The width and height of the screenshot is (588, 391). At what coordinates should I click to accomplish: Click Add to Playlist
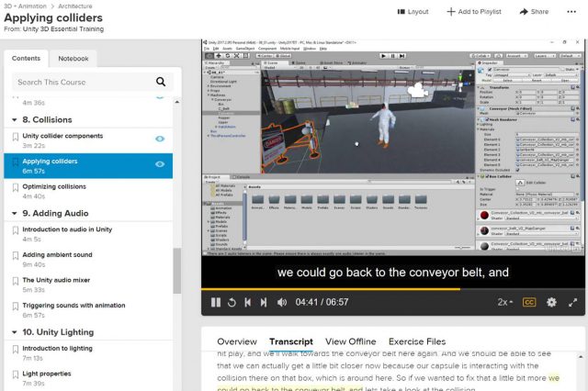pos(474,12)
